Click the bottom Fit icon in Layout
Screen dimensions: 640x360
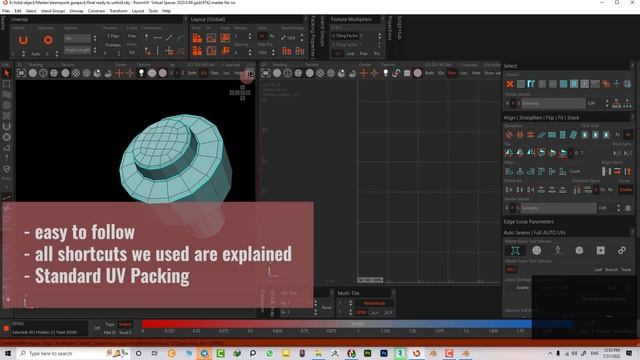(x=211, y=51)
